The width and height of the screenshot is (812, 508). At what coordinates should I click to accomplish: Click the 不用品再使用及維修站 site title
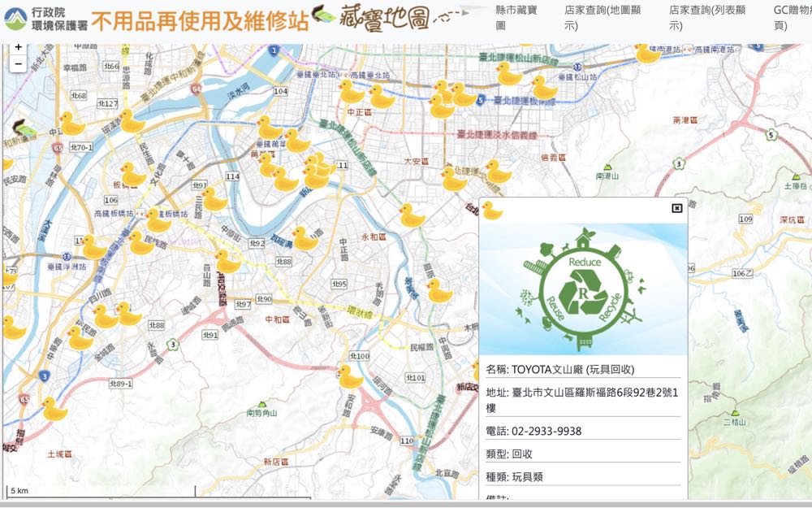click(x=200, y=21)
